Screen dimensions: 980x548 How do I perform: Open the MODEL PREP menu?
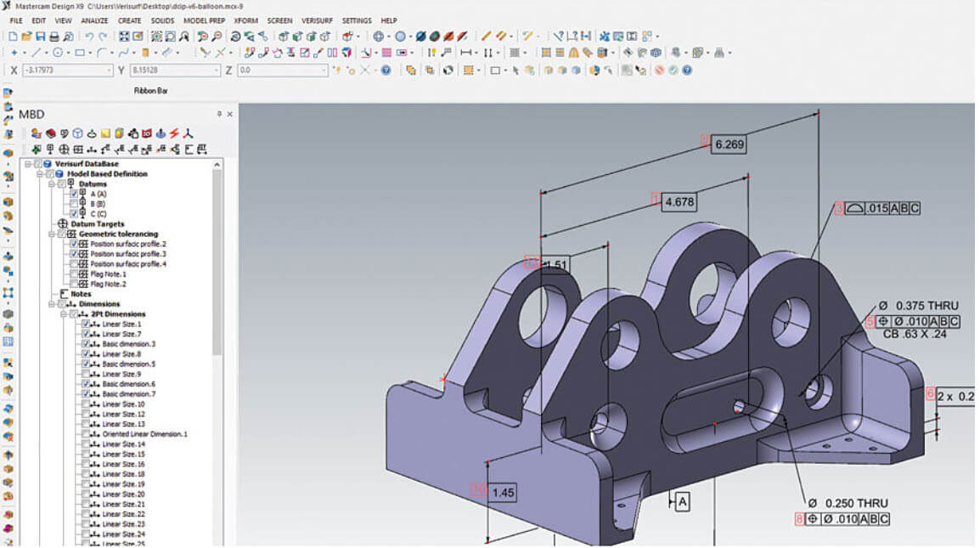point(204,20)
